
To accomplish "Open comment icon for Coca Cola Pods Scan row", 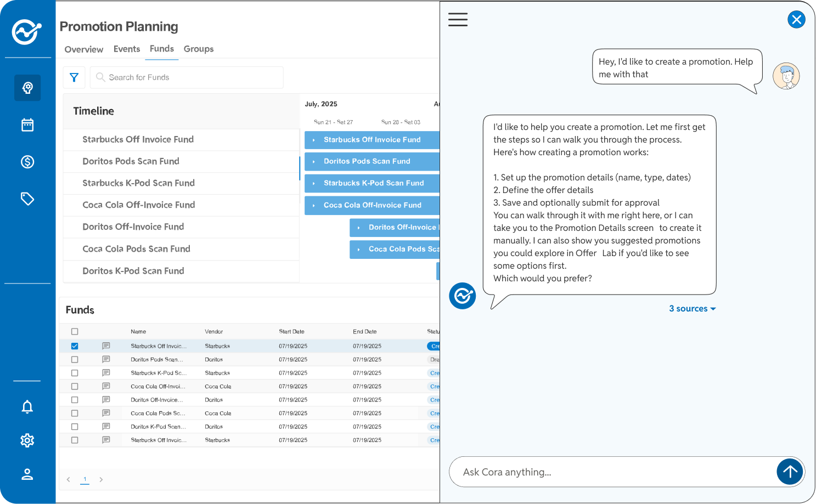I will click(106, 413).
